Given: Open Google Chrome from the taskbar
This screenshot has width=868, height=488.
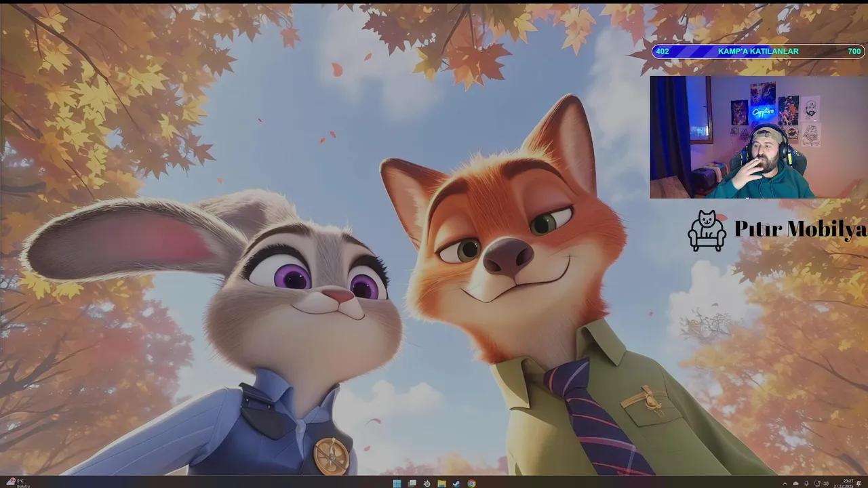Looking at the screenshot, I should click(x=471, y=483).
